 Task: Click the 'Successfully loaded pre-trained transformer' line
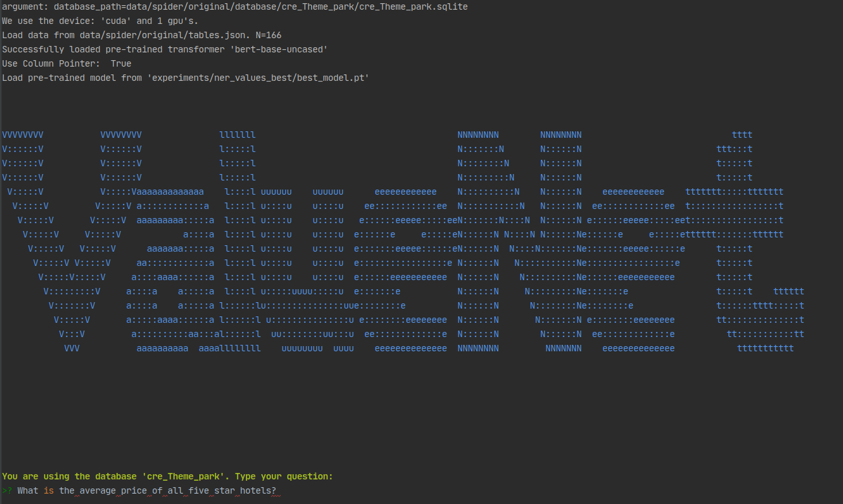tap(165, 49)
